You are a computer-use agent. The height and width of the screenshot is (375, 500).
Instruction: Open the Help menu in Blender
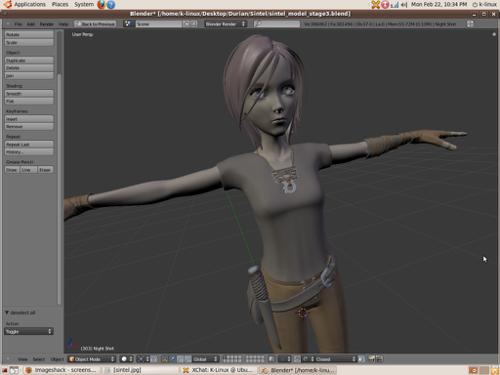(63, 24)
